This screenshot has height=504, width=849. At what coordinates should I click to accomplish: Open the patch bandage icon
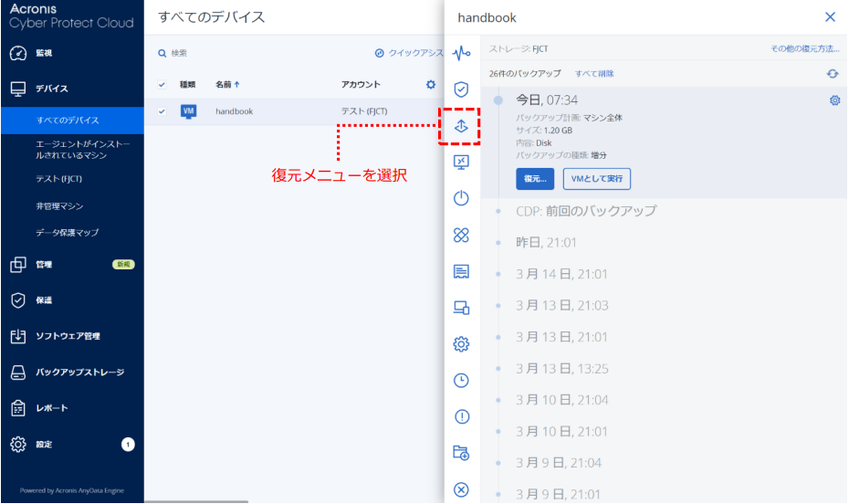tap(461, 235)
